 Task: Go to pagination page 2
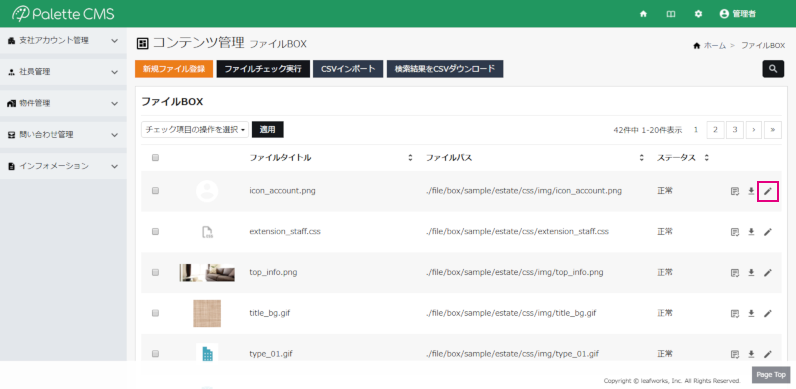(715, 130)
